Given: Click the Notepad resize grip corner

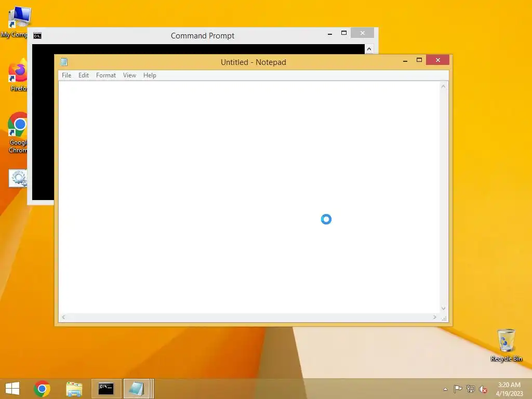Looking at the screenshot, I should pos(444,318).
